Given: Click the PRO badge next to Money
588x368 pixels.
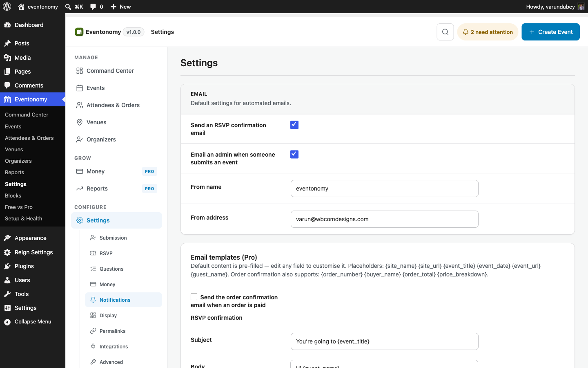Looking at the screenshot, I should pyautogui.click(x=149, y=171).
